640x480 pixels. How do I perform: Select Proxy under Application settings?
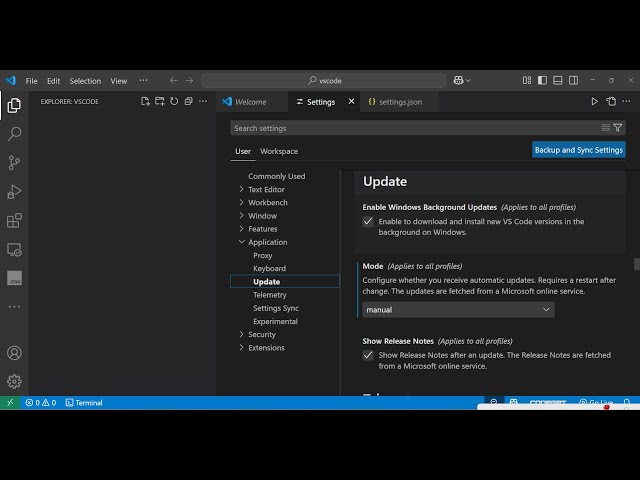[262, 256]
